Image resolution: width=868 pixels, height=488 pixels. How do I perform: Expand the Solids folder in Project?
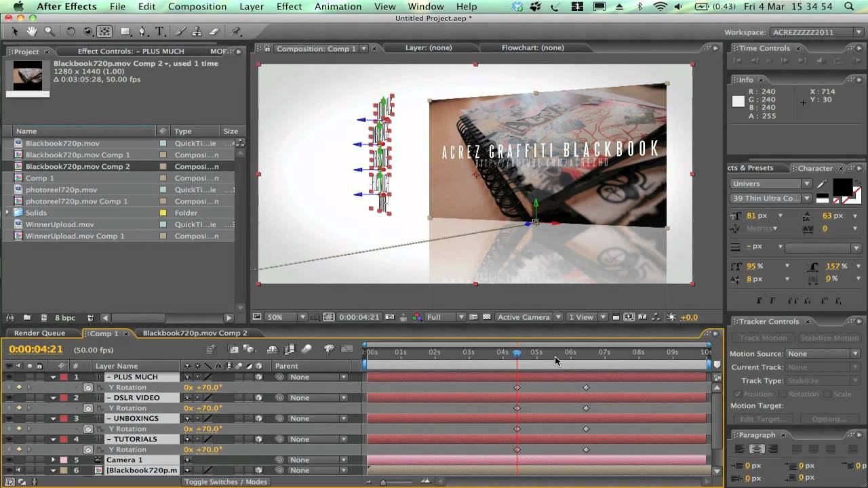pos(7,213)
